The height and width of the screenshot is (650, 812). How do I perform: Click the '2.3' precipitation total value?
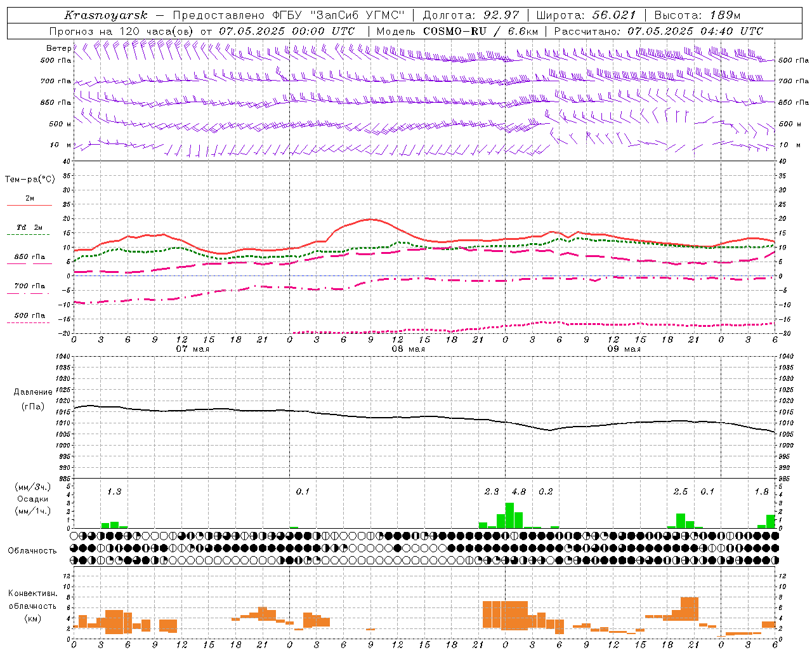tap(492, 492)
